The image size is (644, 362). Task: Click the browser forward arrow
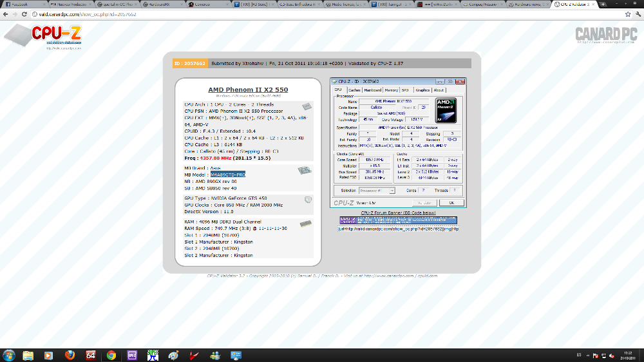(x=15, y=14)
